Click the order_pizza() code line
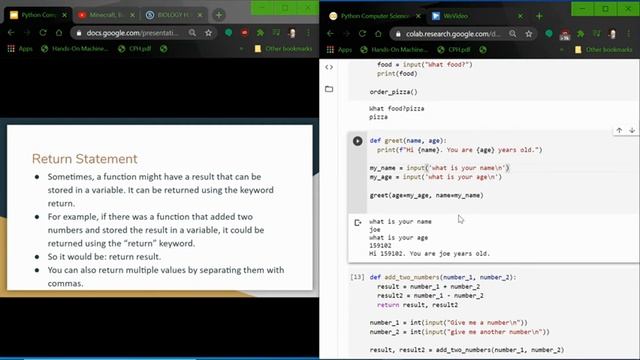Image resolution: width=640 pixels, height=360 pixels. [x=393, y=92]
